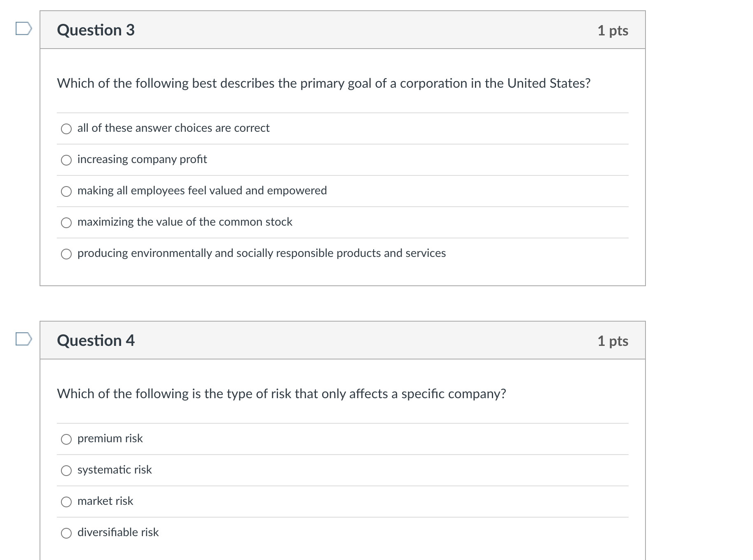Viewport: 753px width, 560px height.
Task: Click the '1 pts' label for Question 3
Action: pos(614,30)
